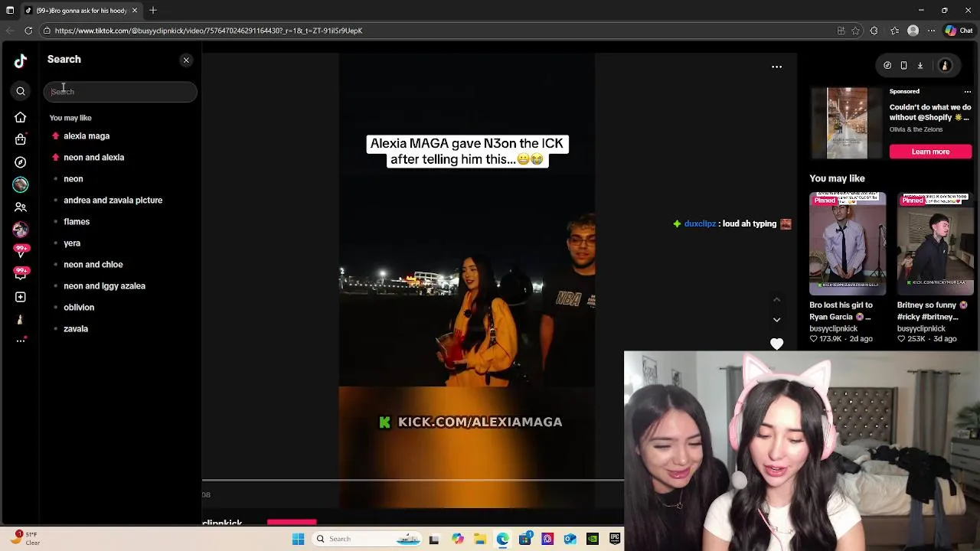Viewport: 980px width, 551px height.
Task: Open 'Britney so funny' video thumbnail
Action: pos(935,243)
